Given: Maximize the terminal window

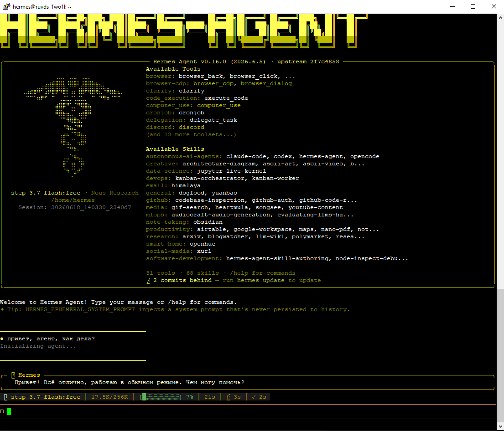Looking at the screenshot, I should coord(473,6).
